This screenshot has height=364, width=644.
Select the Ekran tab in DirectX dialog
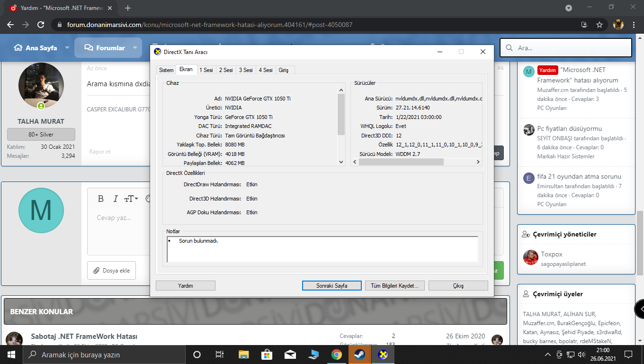[x=186, y=70]
